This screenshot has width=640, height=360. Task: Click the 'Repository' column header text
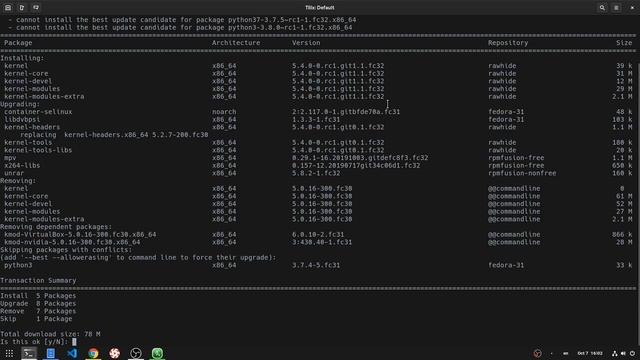point(508,43)
